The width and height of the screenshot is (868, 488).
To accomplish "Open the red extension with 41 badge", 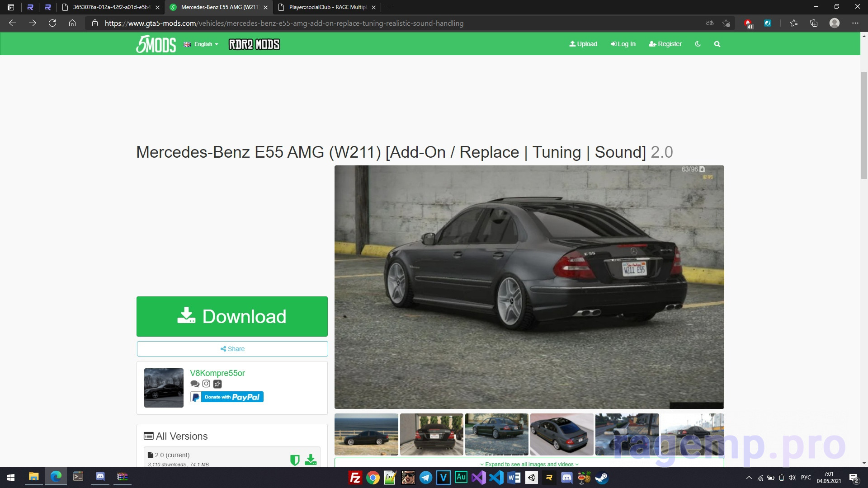I will [x=748, y=23].
